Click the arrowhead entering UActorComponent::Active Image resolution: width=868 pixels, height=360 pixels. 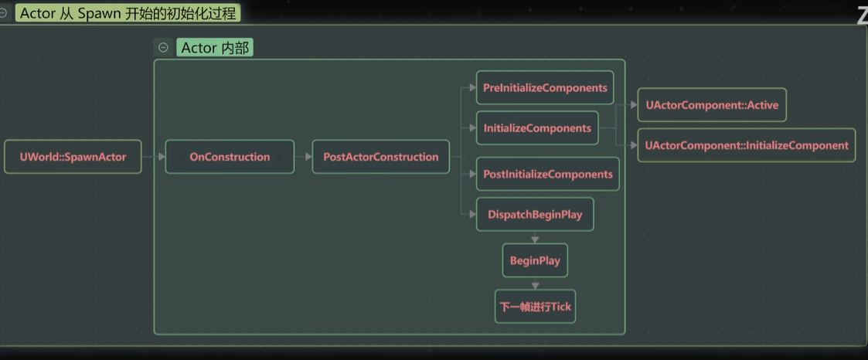(x=632, y=105)
